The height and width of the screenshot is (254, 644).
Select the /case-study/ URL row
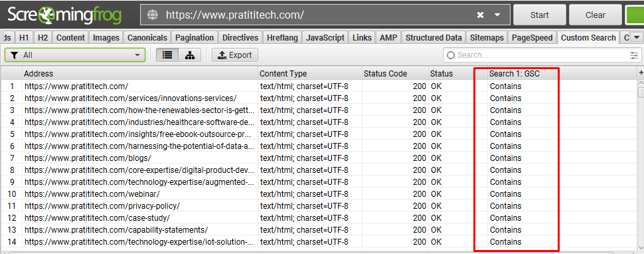[x=97, y=218]
